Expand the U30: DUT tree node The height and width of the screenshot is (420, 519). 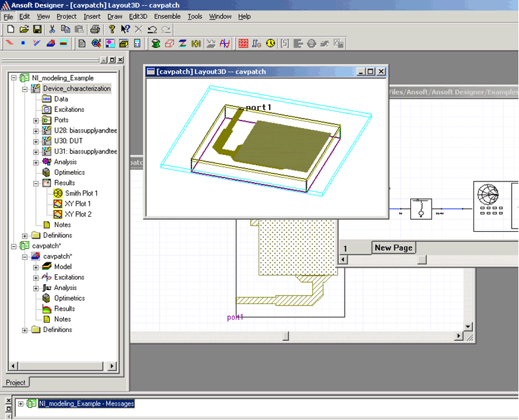(x=36, y=141)
